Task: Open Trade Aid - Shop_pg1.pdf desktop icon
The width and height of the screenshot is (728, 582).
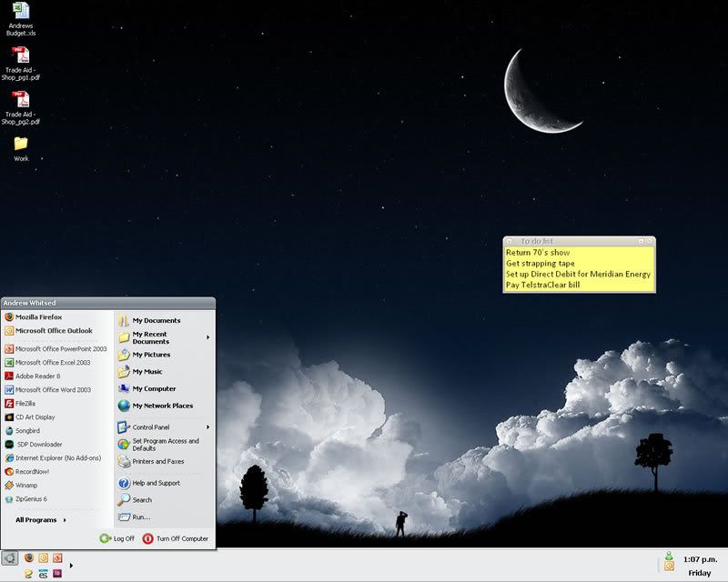Action: tap(21, 64)
